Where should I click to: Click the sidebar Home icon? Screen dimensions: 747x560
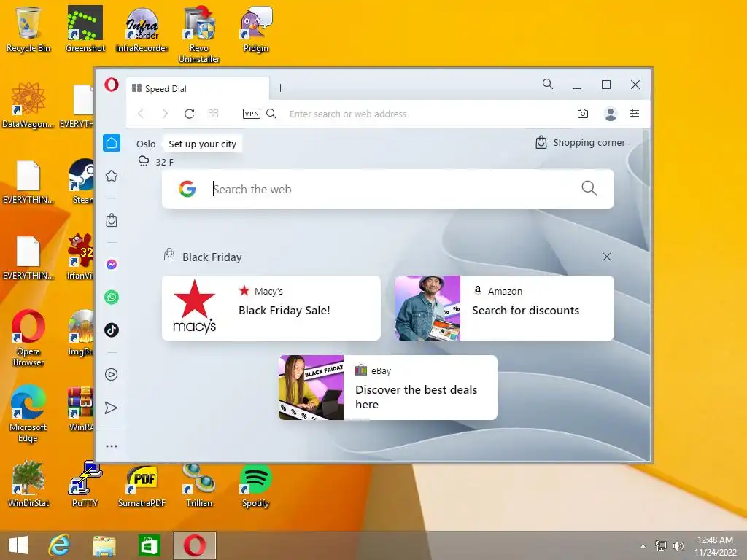[112, 143]
